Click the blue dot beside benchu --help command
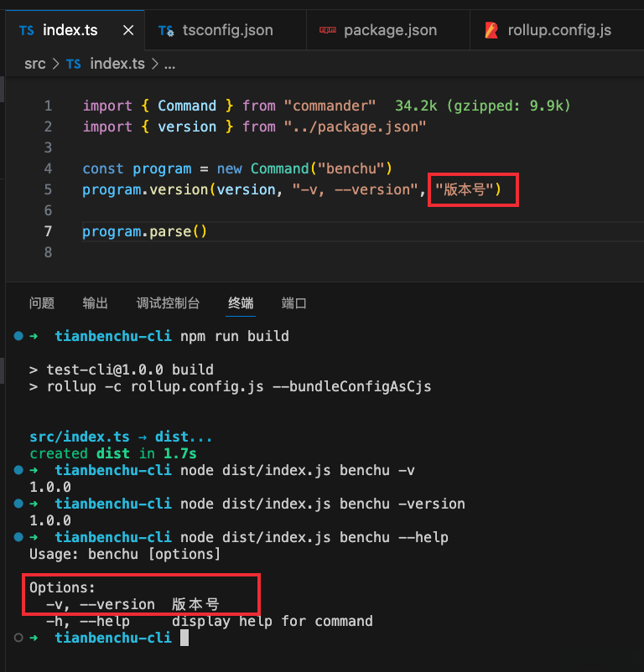This screenshot has height=672, width=644. [18, 537]
